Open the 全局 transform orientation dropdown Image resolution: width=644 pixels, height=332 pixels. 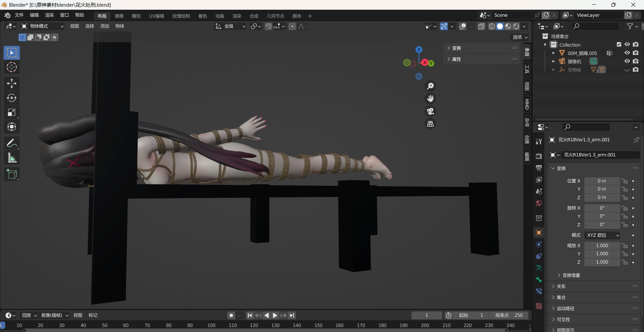(230, 26)
